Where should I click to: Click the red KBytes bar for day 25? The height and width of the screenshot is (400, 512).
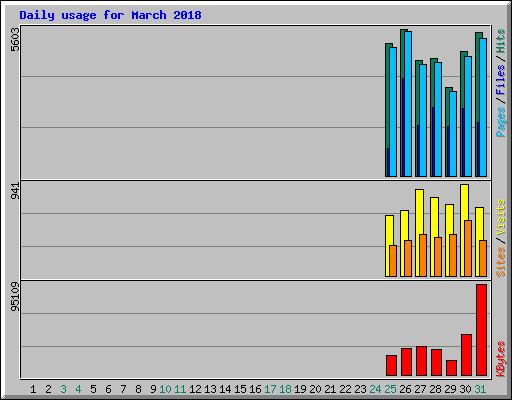(x=391, y=366)
